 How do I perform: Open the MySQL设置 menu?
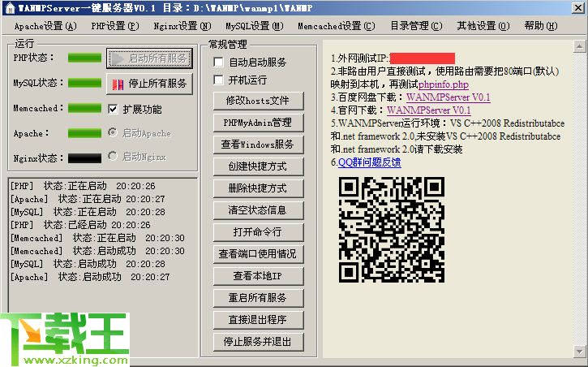point(255,26)
